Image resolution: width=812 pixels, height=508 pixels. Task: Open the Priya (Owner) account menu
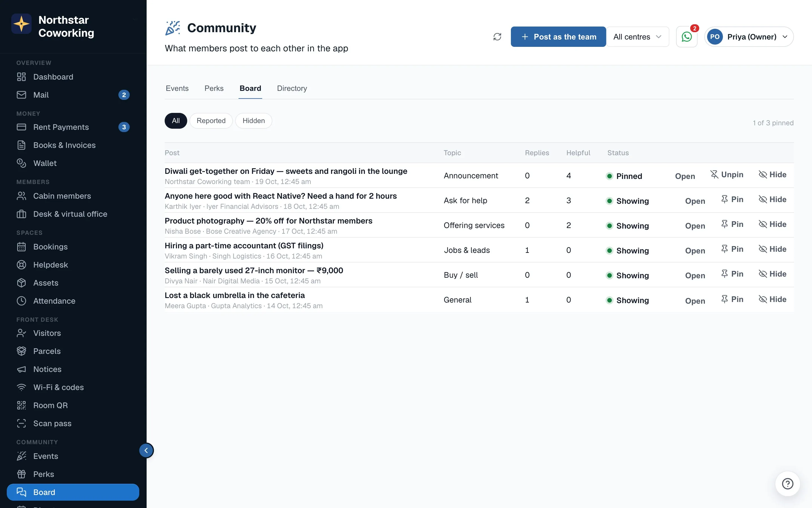click(x=749, y=37)
